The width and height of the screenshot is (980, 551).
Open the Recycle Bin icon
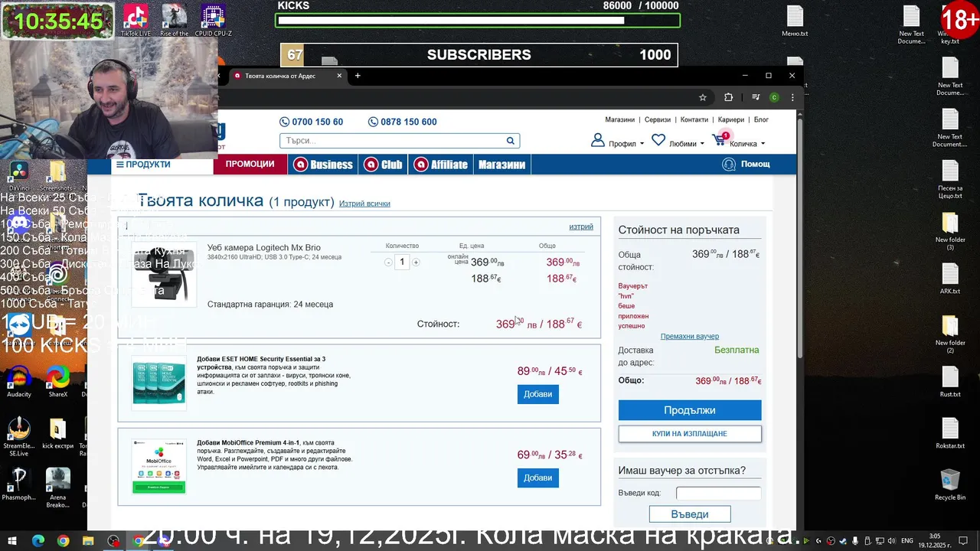(x=950, y=484)
